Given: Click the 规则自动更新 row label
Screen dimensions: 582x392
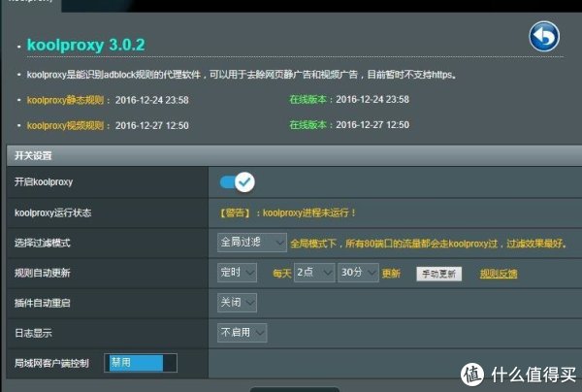Looking at the screenshot, I should coord(43,274).
